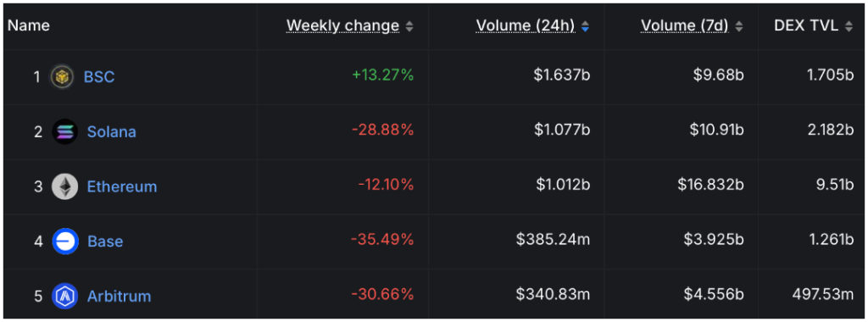The image size is (868, 322).
Task: Open the Base chain link
Action: [105, 241]
